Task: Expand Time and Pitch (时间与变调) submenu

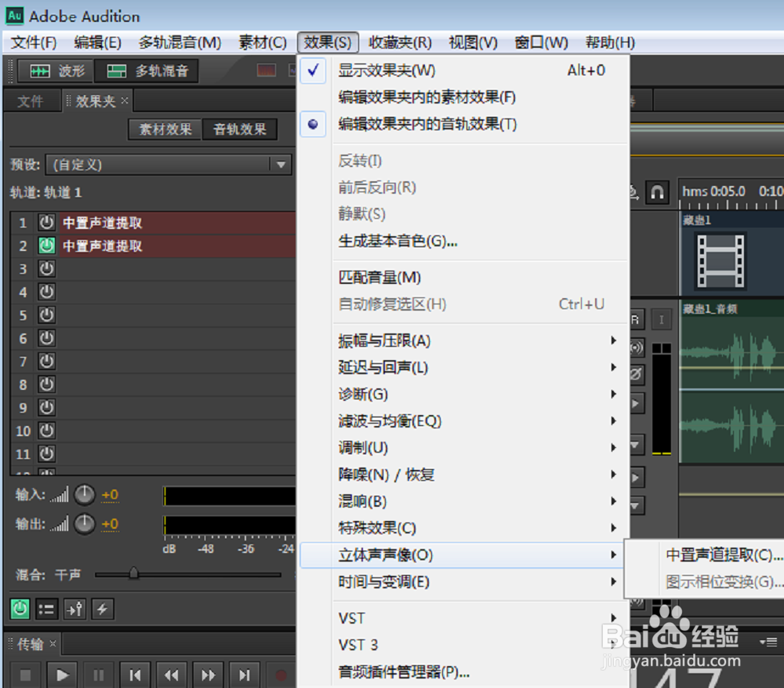Action: coord(463,581)
